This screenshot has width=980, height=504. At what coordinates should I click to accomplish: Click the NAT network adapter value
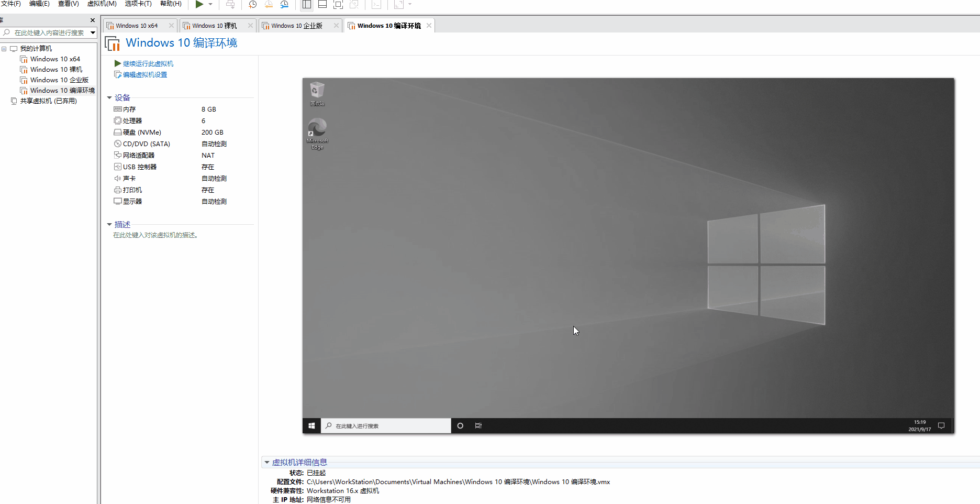click(208, 156)
